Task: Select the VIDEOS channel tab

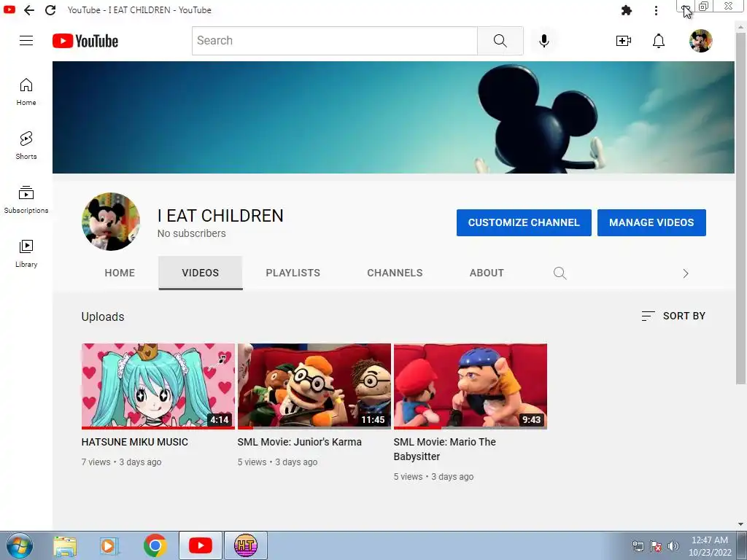Action: 200,273
